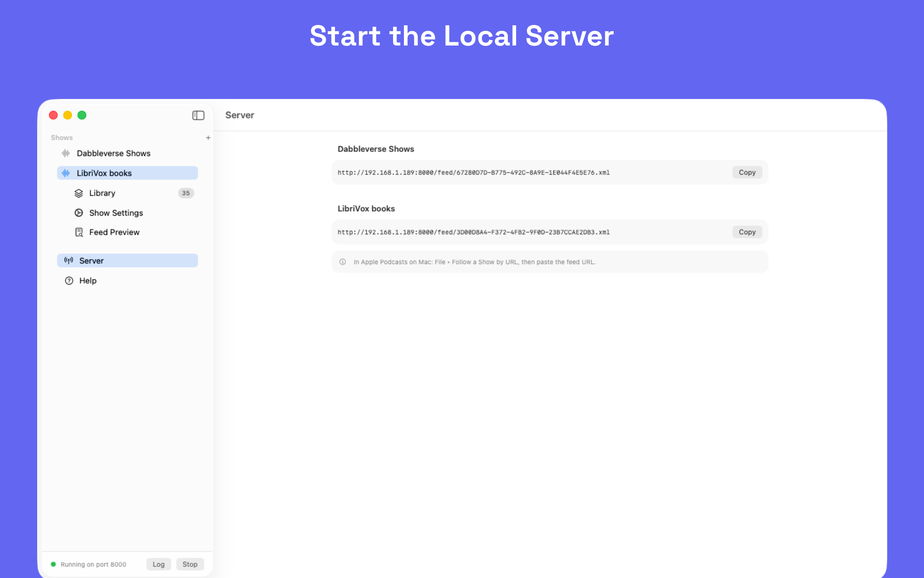Image resolution: width=924 pixels, height=578 pixels.
Task: Click the Help question mark icon
Action: tap(69, 281)
